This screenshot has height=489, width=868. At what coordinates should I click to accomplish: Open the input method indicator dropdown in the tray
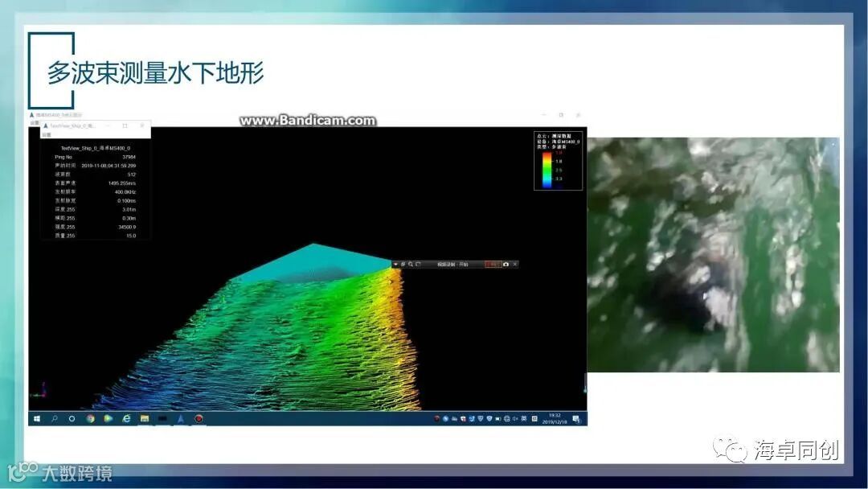click(523, 418)
